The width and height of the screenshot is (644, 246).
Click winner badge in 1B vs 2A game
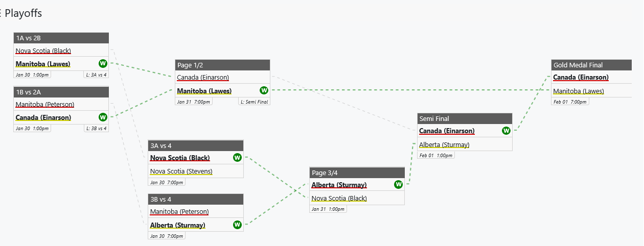point(103,117)
